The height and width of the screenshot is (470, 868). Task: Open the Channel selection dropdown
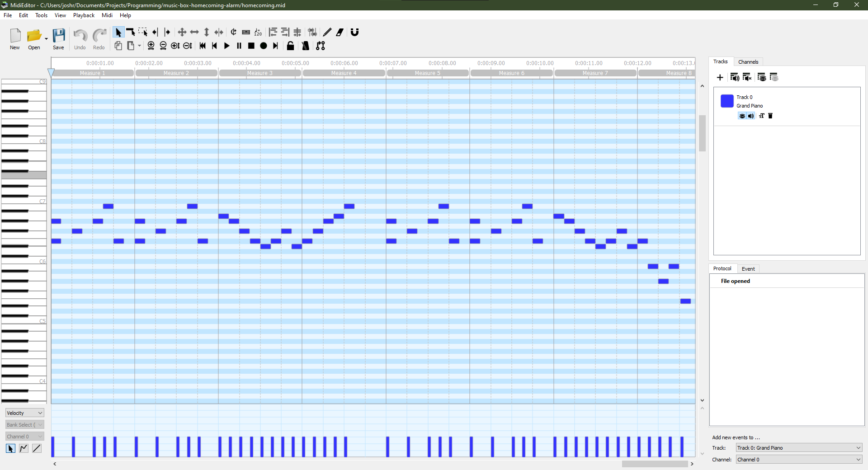tap(24, 436)
